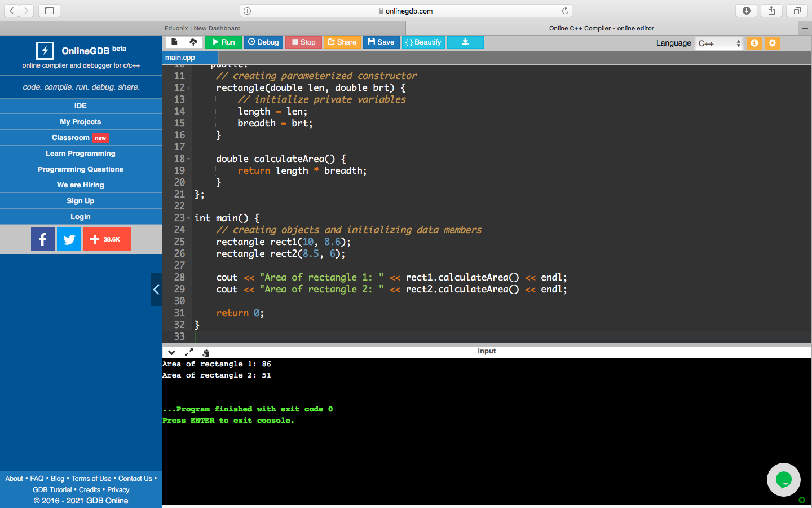
Task: Click the Beautify button
Action: pos(423,42)
